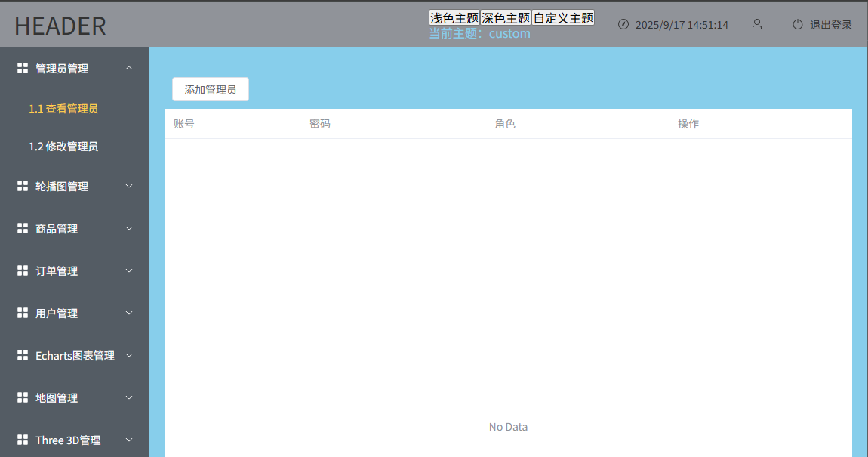Image resolution: width=868 pixels, height=457 pixels.
Task: Apply the 自定义主题 custom theme
Action: pos(563,17)
